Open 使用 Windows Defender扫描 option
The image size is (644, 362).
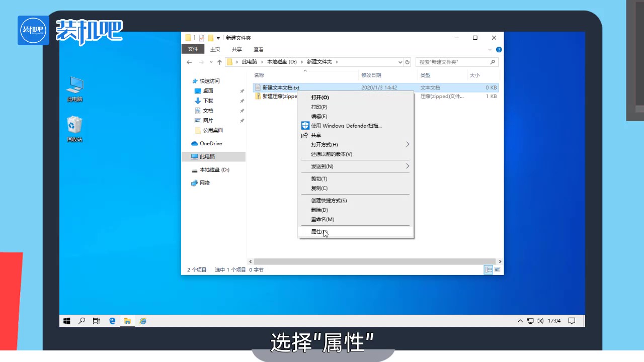[x=346, y=126]
